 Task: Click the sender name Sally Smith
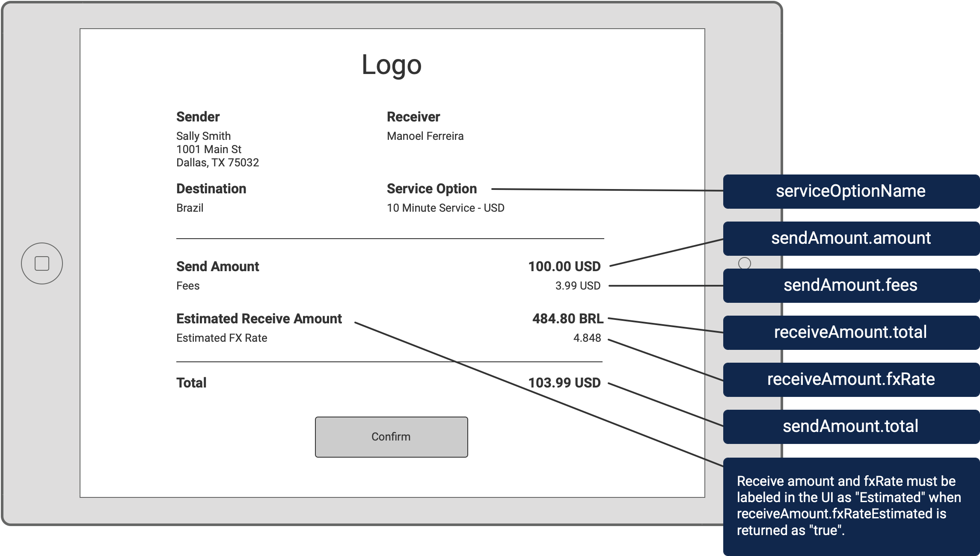203,136
